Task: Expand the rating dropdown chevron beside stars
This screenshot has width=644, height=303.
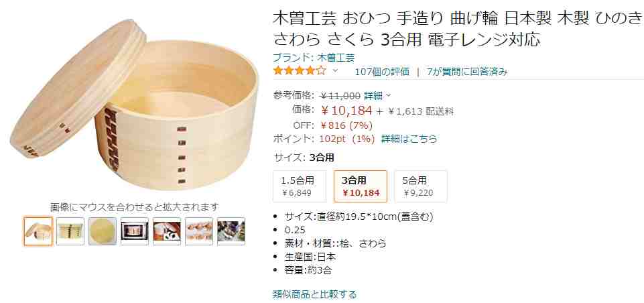Action: [x=335, y=70]
